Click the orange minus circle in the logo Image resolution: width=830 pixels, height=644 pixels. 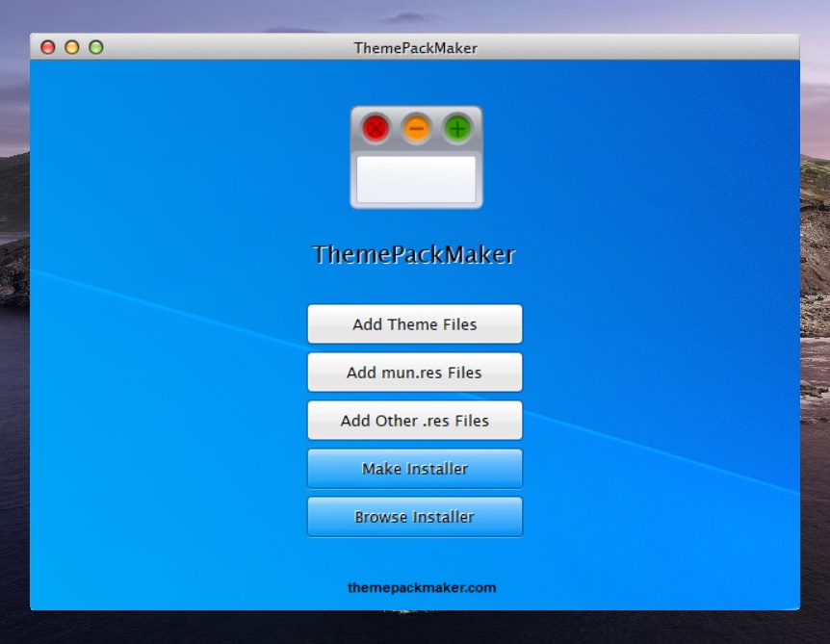click(x=416, y=127)
